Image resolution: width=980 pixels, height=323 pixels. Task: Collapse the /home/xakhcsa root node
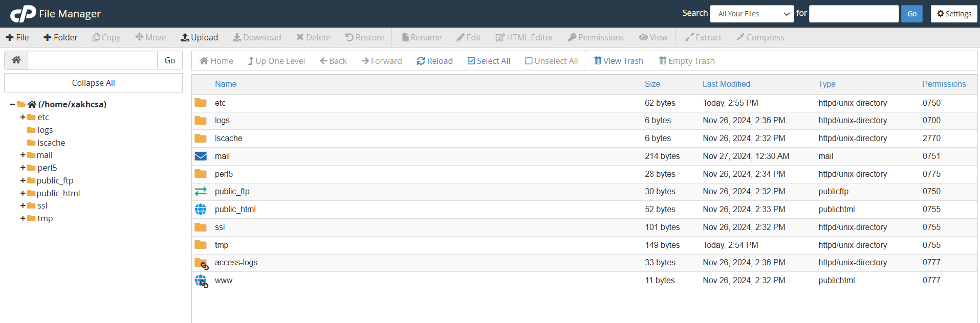(x=12, y=104)
